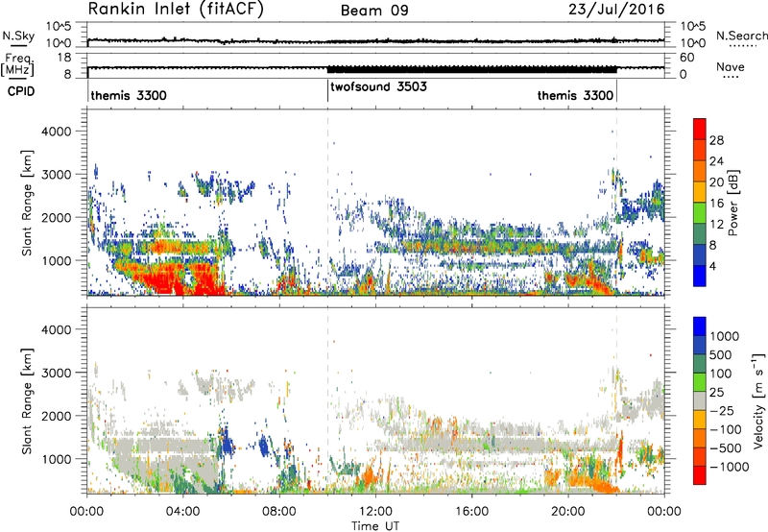Image resolution: width=768 pixels, height=532 pixels.
Task: Click the red top segment of Power colorbar
Action: (700, 129)
